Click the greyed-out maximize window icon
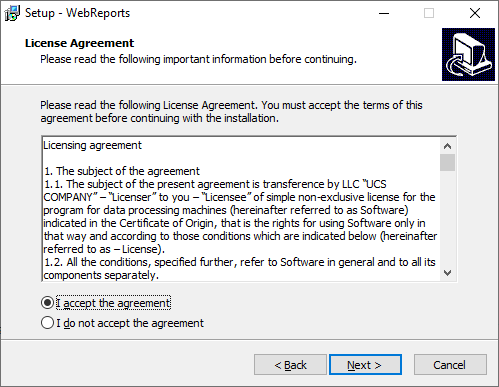This screenshot has height=387, width=499. point(429,13)
